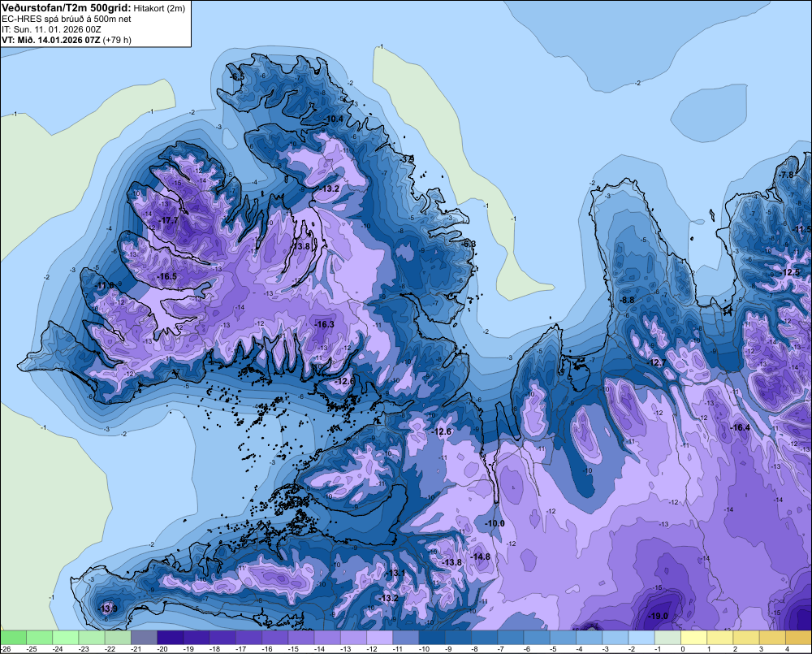Click the -10.0 temperature value

pyautogui.click(x=495, y=523)
